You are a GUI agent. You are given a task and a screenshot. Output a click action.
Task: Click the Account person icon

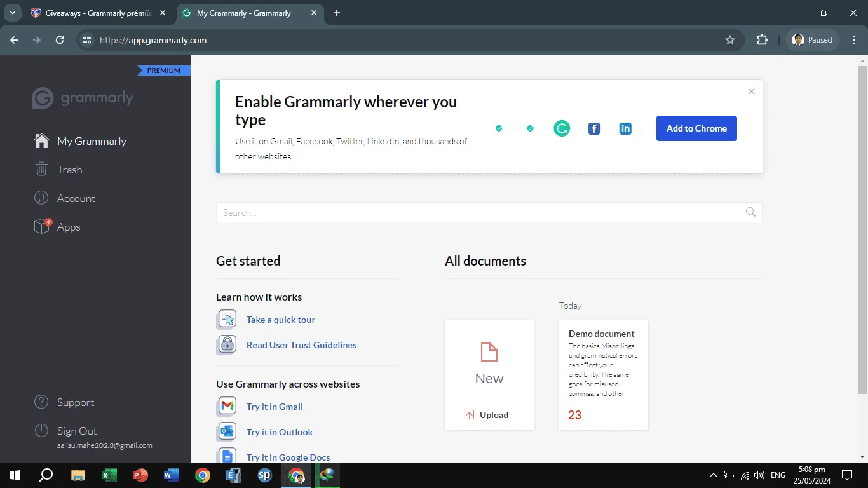pos(41,198)
